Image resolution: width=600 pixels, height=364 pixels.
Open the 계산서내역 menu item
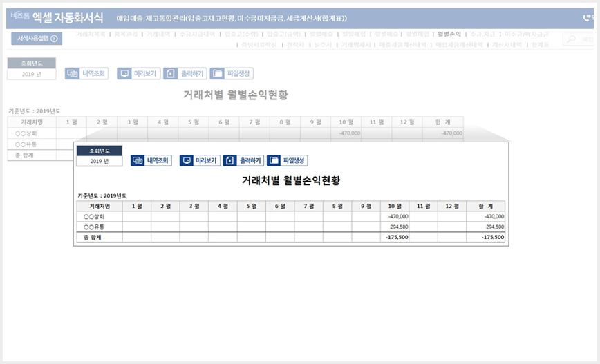[507, 45]
